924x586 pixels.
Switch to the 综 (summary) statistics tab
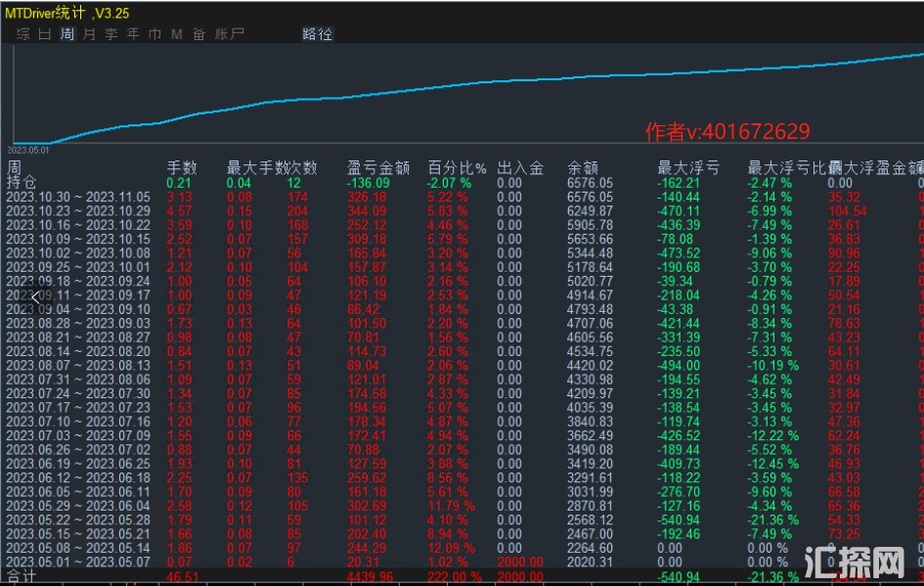(23, 34)
